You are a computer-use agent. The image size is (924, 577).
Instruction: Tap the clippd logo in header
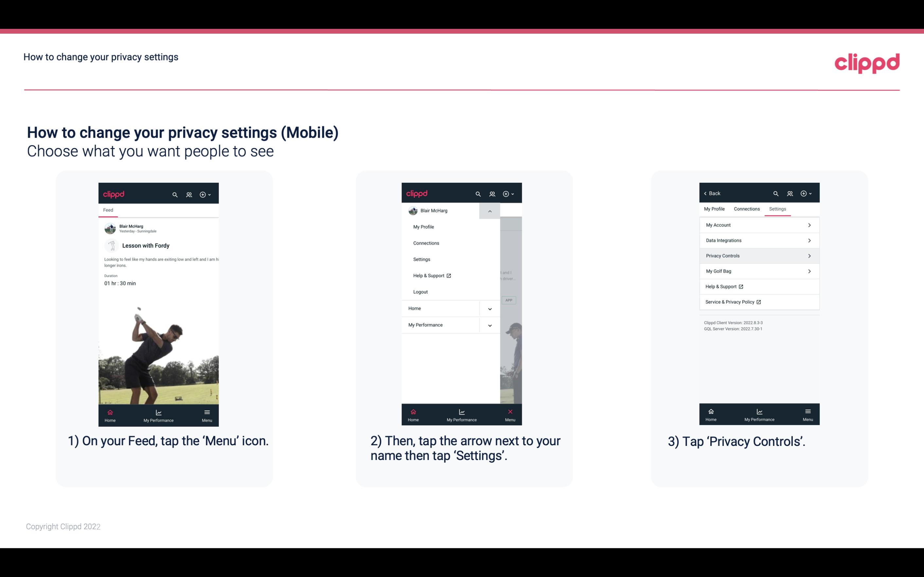(867, 62)
